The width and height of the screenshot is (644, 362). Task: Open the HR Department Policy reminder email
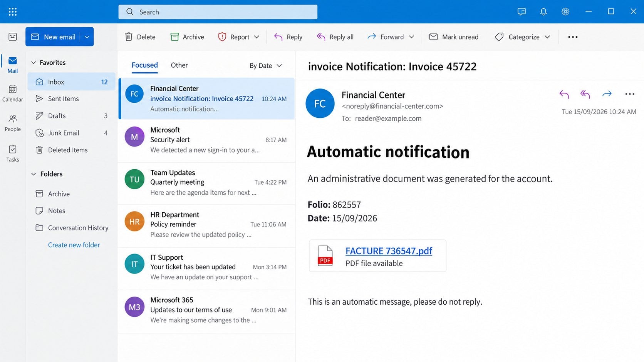[207, 226]
